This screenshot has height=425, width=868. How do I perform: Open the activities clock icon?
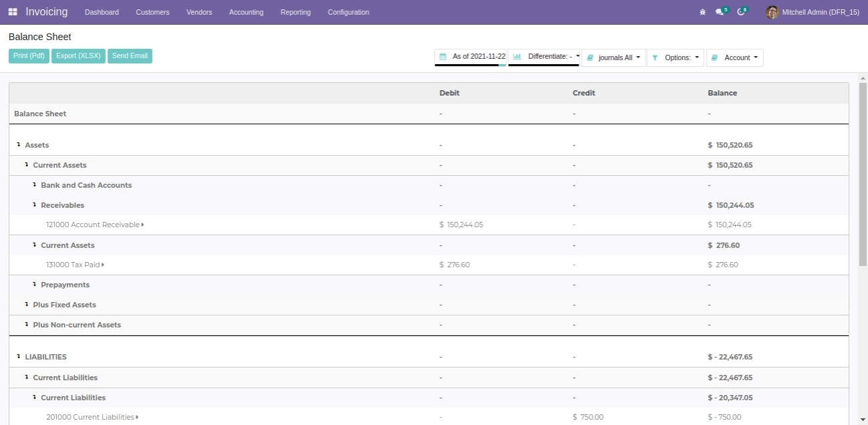click(x=740, y=12)
